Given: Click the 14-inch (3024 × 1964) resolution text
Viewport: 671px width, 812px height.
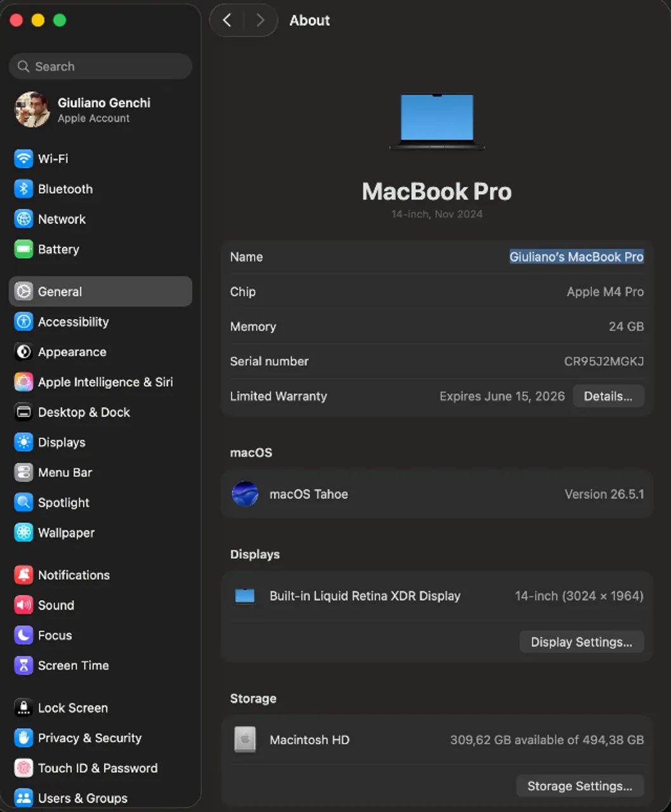Looking at the screenshot, I should pos(579,596).
